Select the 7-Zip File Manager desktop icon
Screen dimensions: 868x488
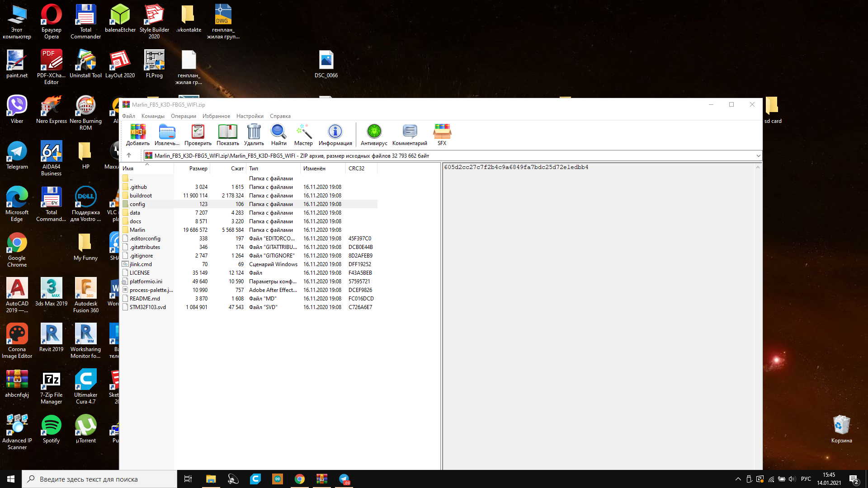pos(51,386)
